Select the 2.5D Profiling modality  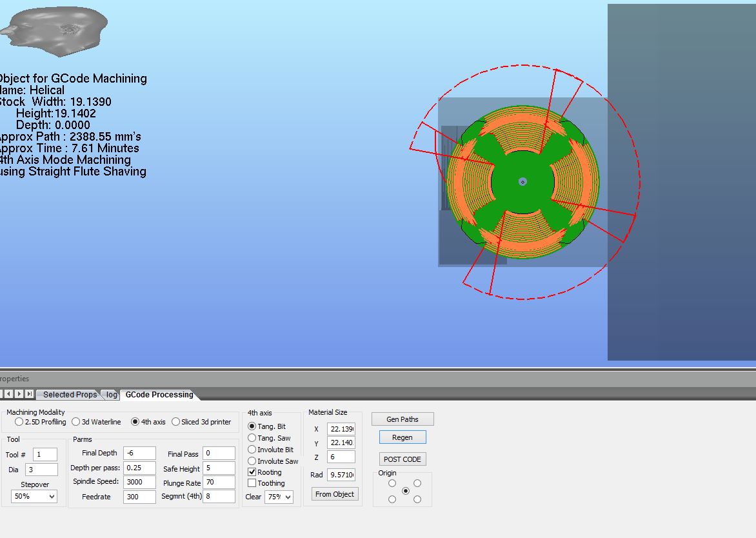tap(19, 422)
